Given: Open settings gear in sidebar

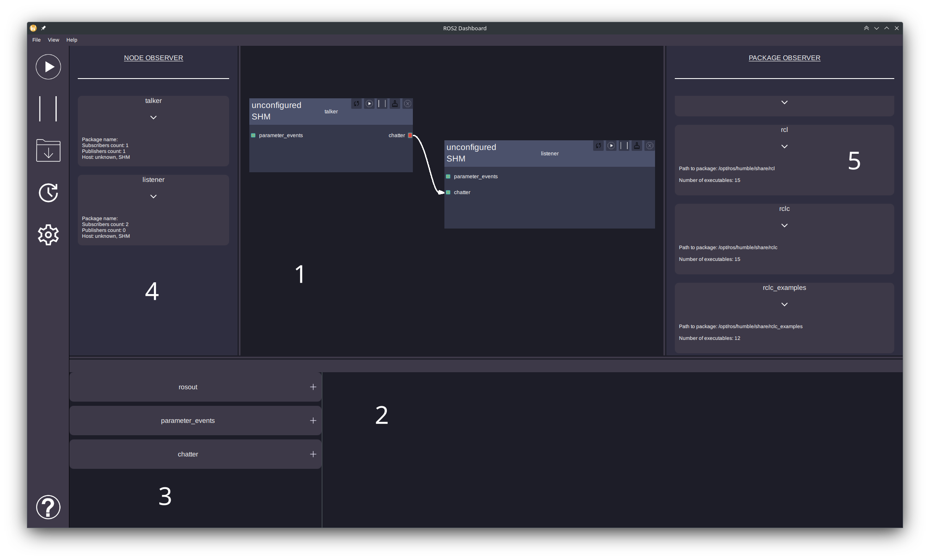Looking at the screenshot, I should pyautogui.click(x=48, y=235).
